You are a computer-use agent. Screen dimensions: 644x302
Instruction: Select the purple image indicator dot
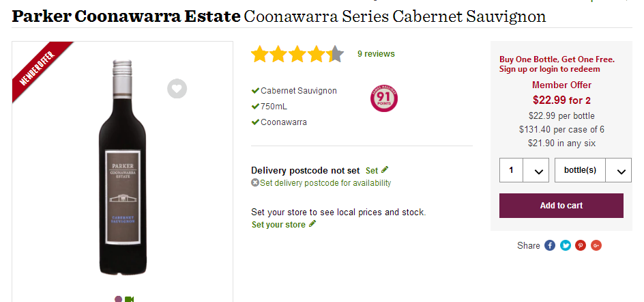[118, 299]
